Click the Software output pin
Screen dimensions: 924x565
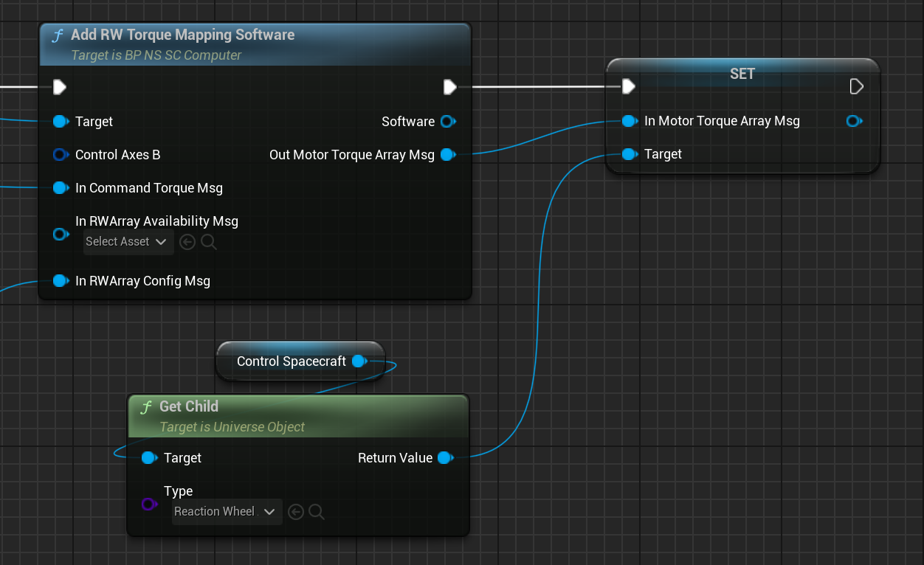(447, 122)
